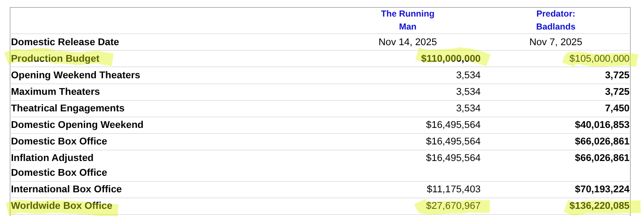The width and height of the screenshot is (644, 216).
Task: Click the Production Budget row label
Action: (x=55, y=59)
